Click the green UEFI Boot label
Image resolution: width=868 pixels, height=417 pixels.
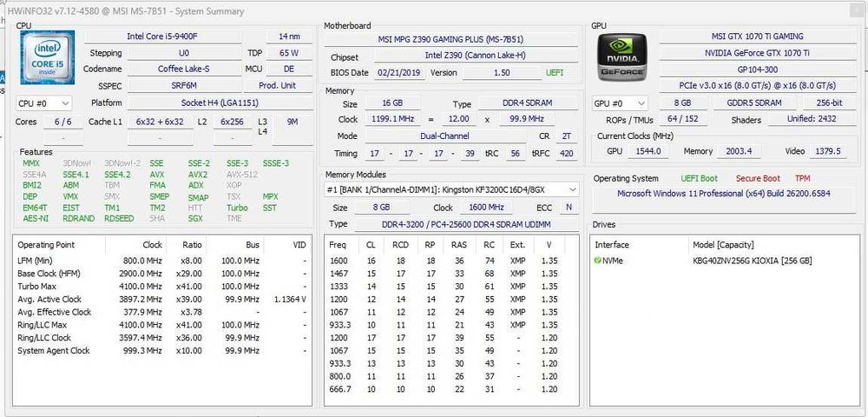699,178
